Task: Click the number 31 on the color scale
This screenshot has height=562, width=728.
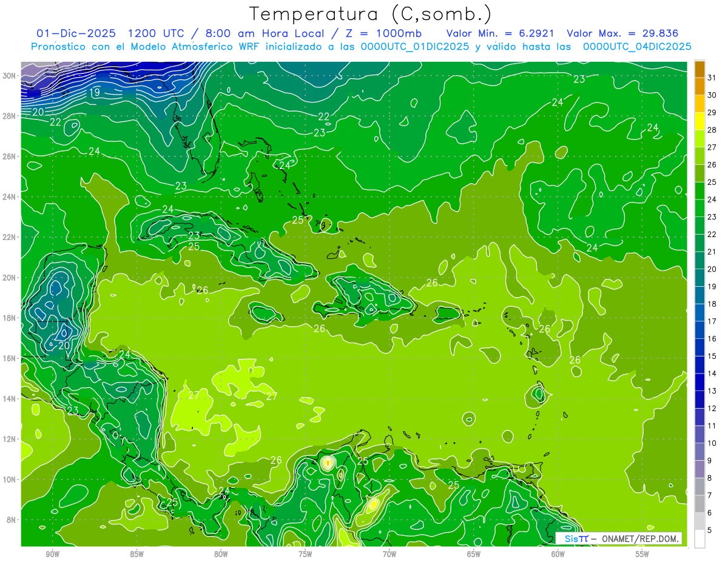Action: pos(712,77)
